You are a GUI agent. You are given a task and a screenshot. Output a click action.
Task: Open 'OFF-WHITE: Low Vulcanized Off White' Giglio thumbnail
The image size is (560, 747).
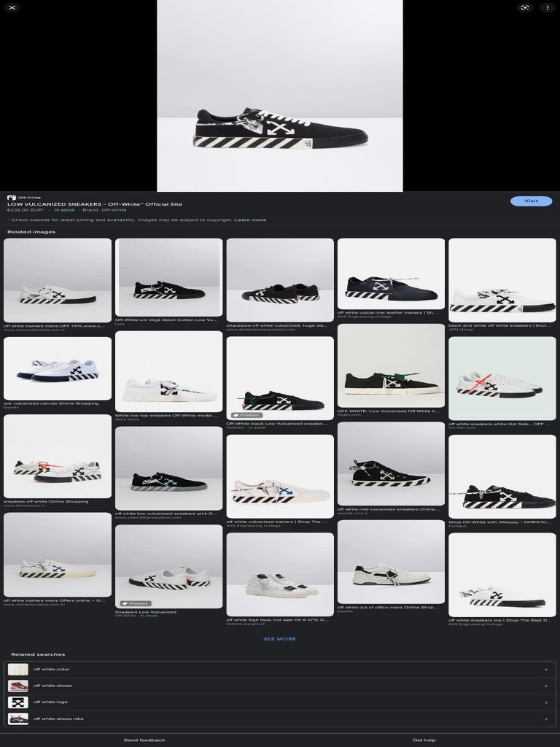click(x=391, y=365)
